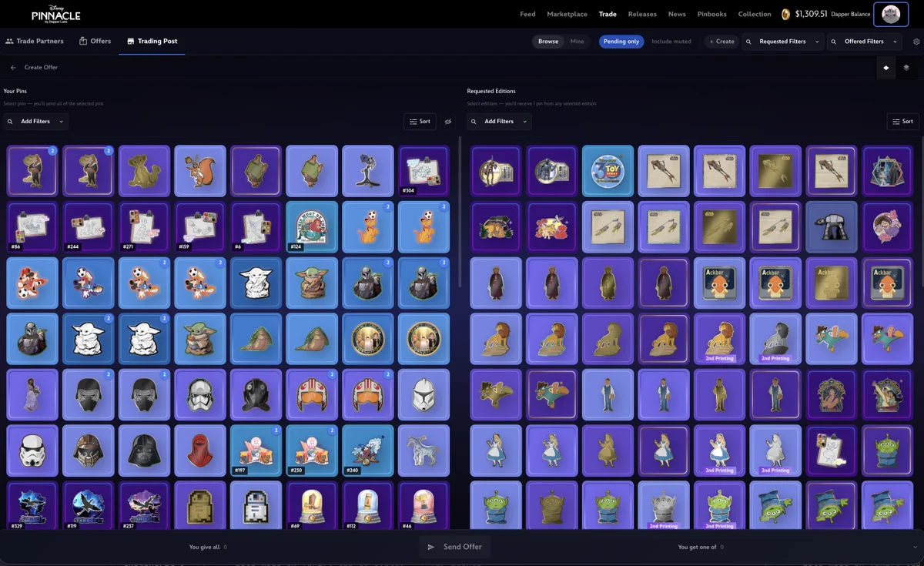Open Add Filters under Your Pins
This screenshot has height=566, width=924.
click(x=35, y=122)
